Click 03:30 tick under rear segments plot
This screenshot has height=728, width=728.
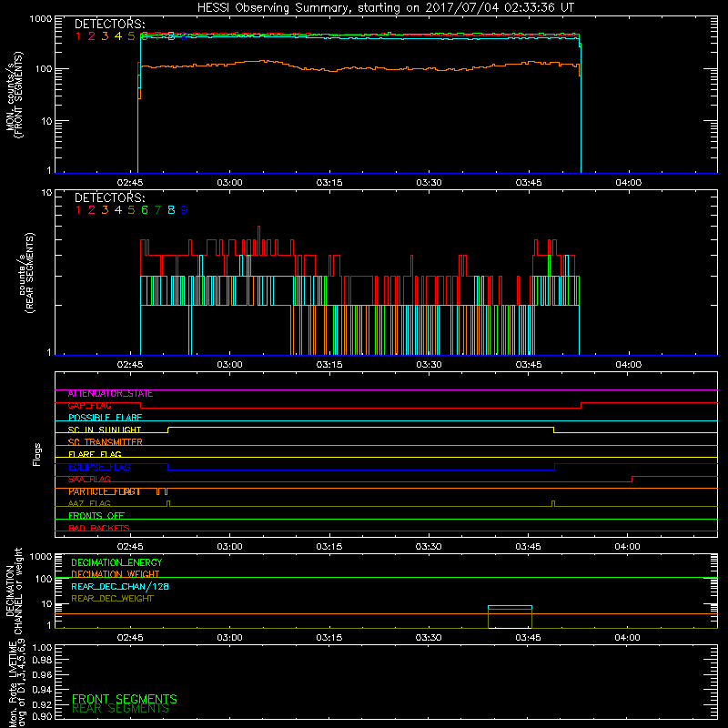[429, 365]
